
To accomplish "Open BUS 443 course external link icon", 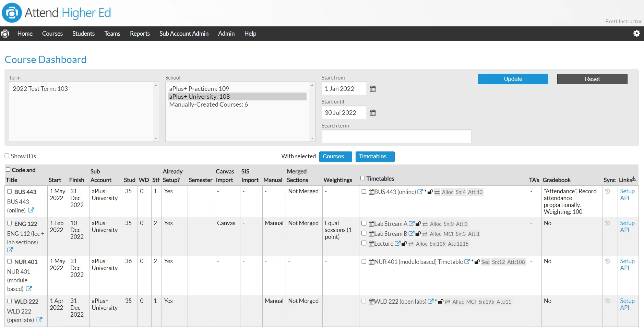I will coord(31,210).
